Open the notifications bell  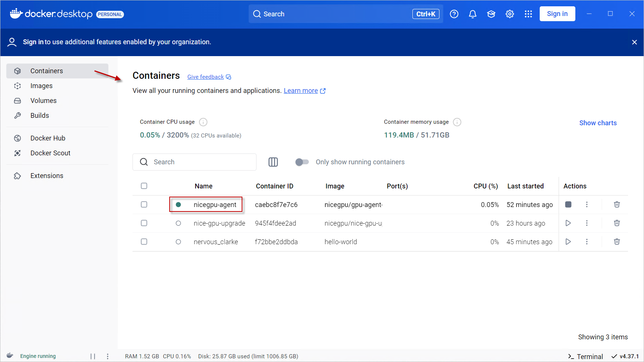[472, 14]
